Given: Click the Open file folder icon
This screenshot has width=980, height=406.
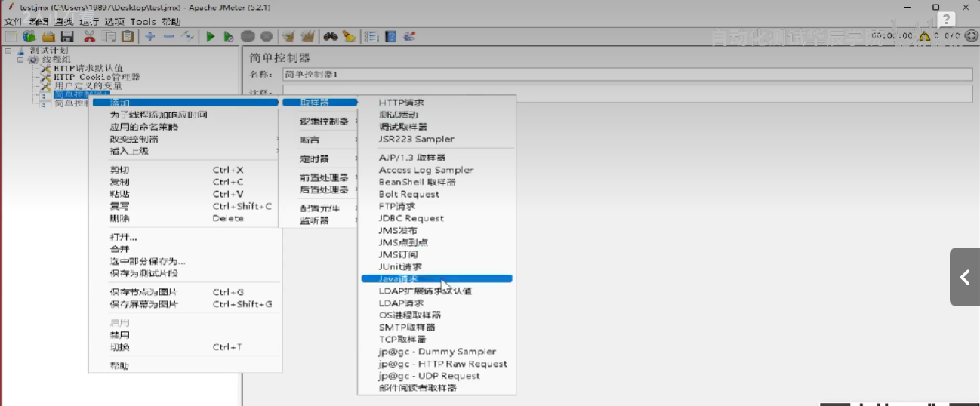Looking at the screenshot, I should click(48, 36).
